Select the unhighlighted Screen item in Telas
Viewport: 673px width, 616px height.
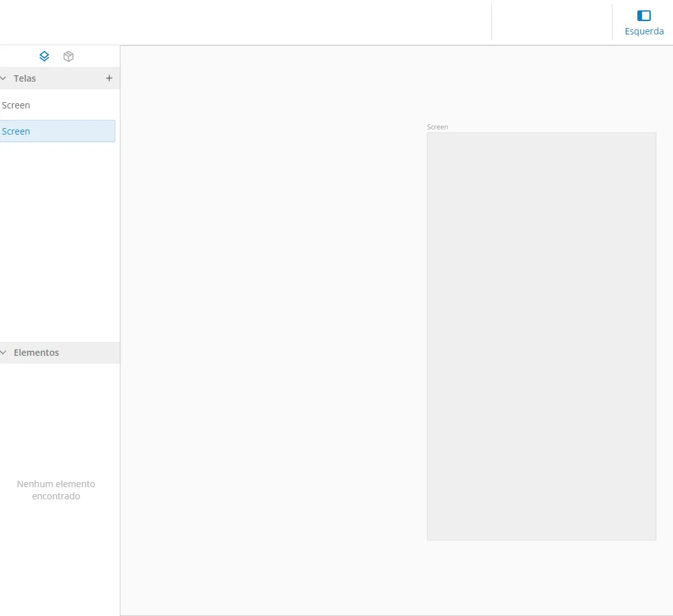click(x=57, y=105)
